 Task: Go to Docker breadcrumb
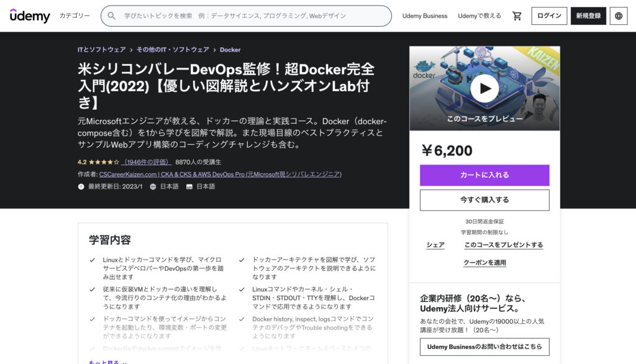coord(230,50)
